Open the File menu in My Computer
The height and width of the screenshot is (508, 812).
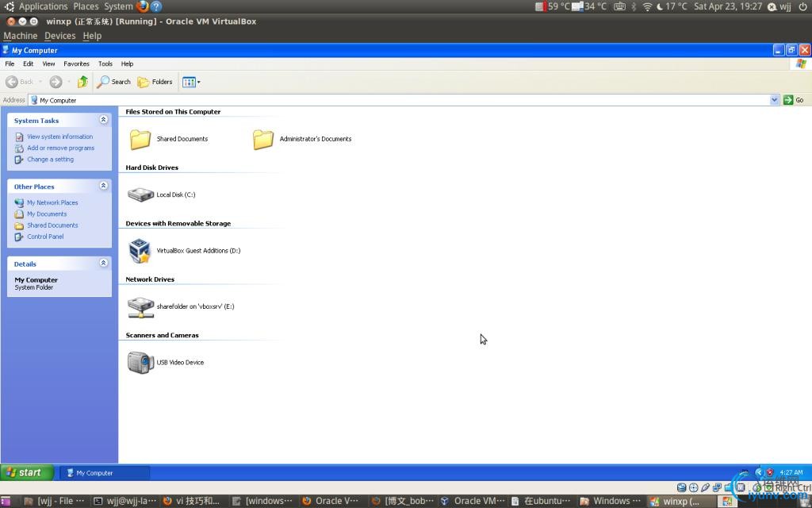pos(10,63)
